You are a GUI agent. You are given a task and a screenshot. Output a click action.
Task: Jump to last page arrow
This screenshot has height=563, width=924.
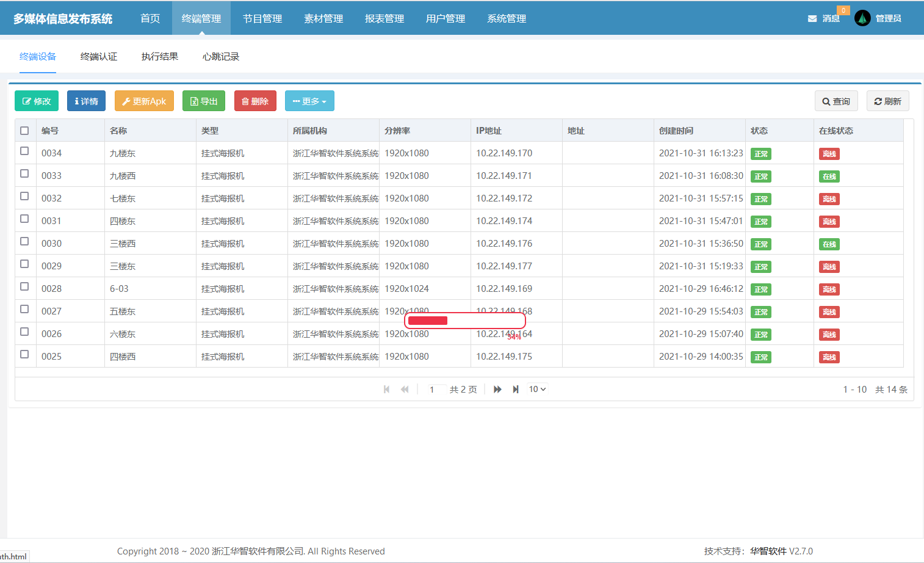point(516,390)
